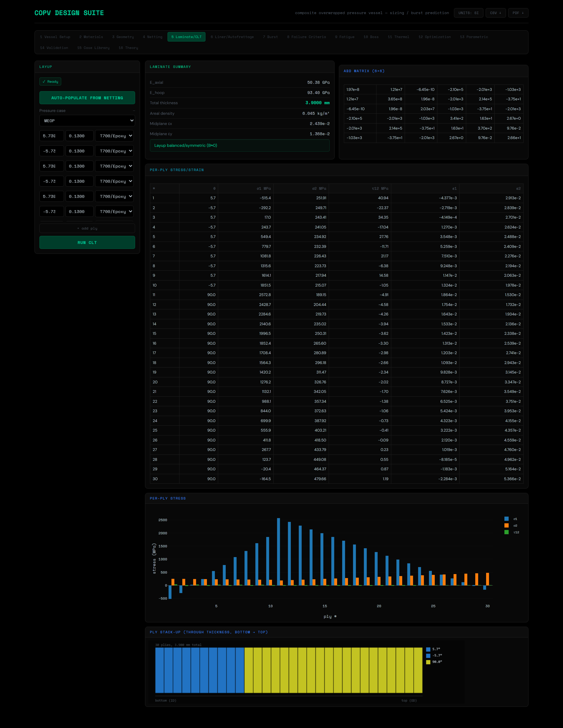
Task: Export report via PDF download button
Action: pos(518,13)
